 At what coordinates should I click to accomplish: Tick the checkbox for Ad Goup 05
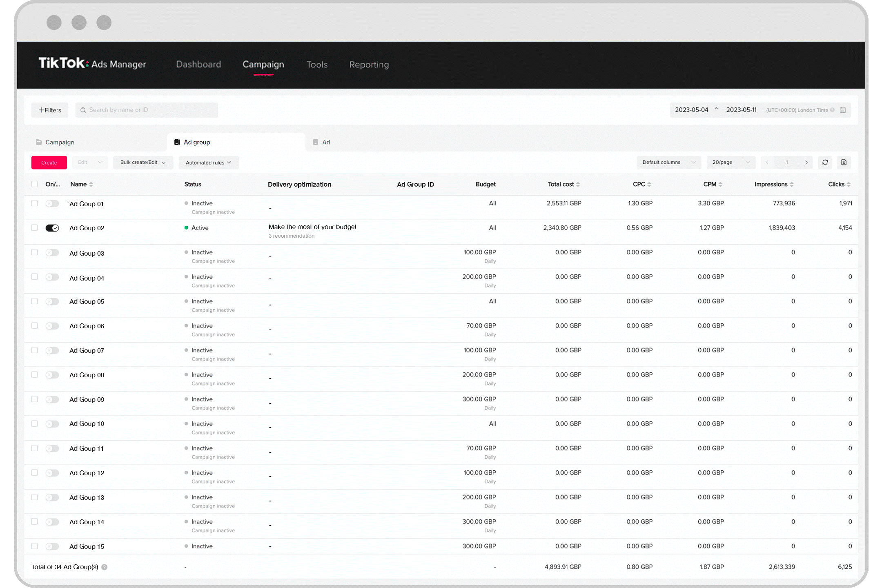(35, 301)
